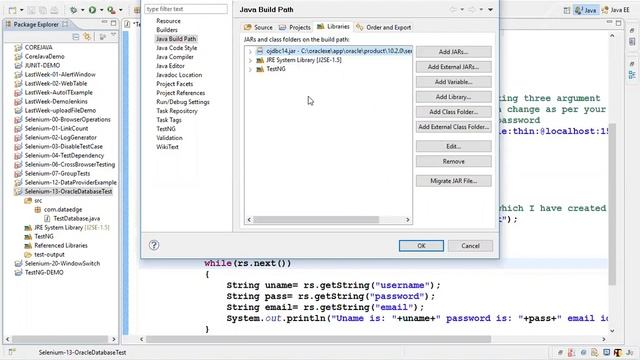Select Referenced Libraries in Package Explorer
Screen dimensions: 640x360
point(61,245)
